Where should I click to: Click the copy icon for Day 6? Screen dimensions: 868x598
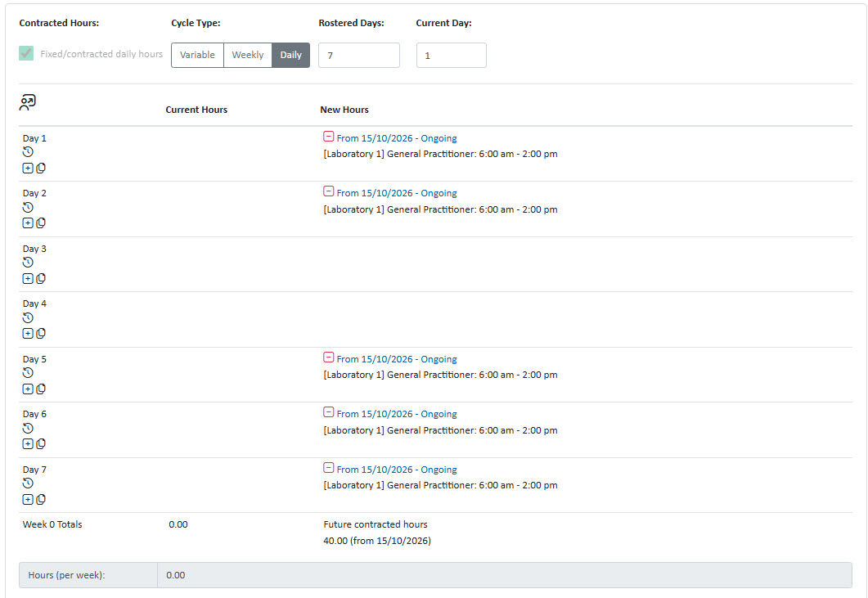pyautogui.click(x=41, y=444)
